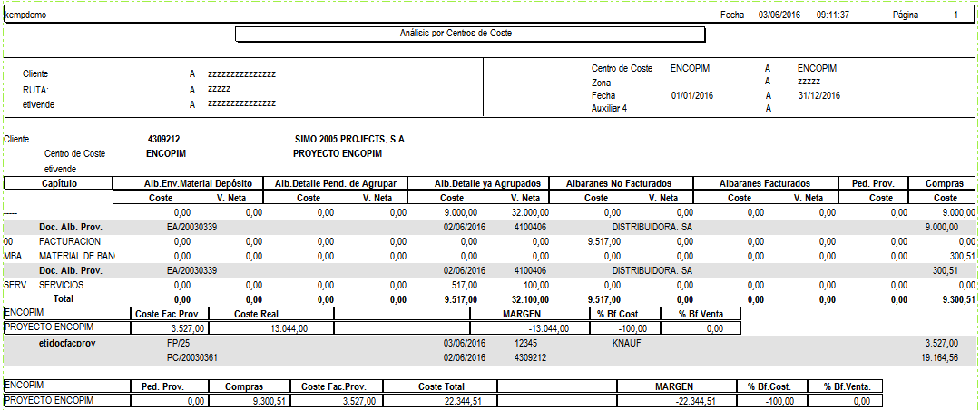This screenshot has height=410, width=980.
Task: Click bold 'PROYECTO ENCOPIM' beside cost centre code
Action: pyautogui.click(x=338, y=154)
